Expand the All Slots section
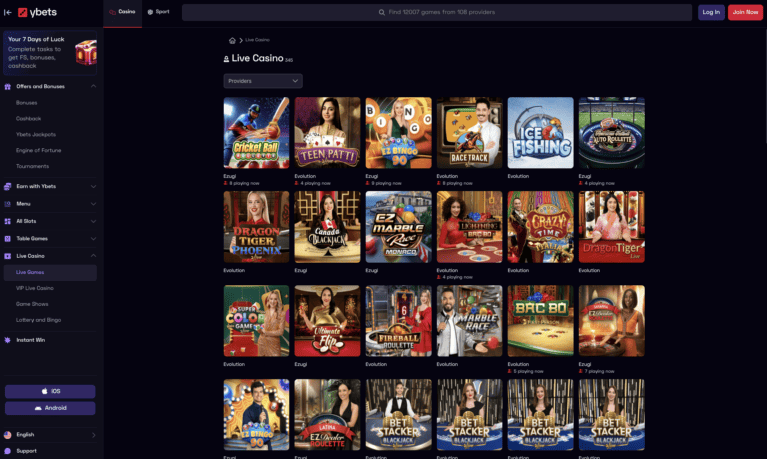Image resolution: width=767 pixels, height=459 pixels. coord(93,221)
